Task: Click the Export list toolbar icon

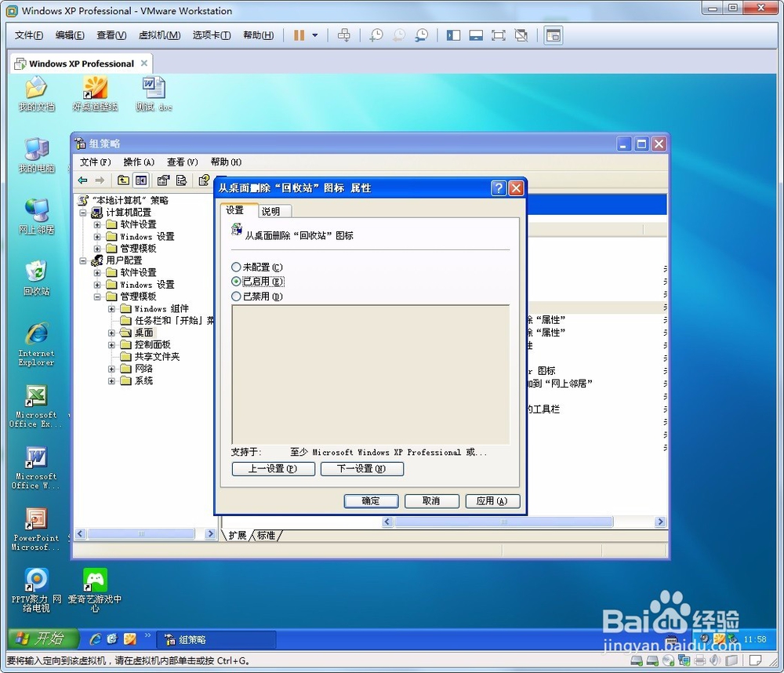Action: coord(182,180)
